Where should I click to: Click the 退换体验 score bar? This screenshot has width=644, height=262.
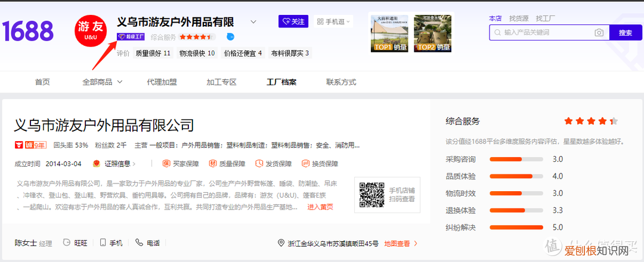516,210
